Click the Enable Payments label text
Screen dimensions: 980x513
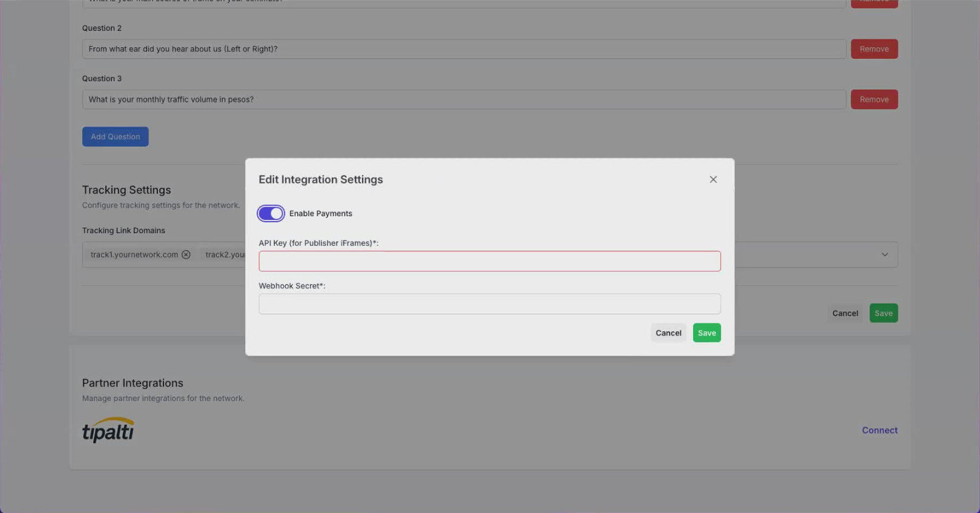320,214
